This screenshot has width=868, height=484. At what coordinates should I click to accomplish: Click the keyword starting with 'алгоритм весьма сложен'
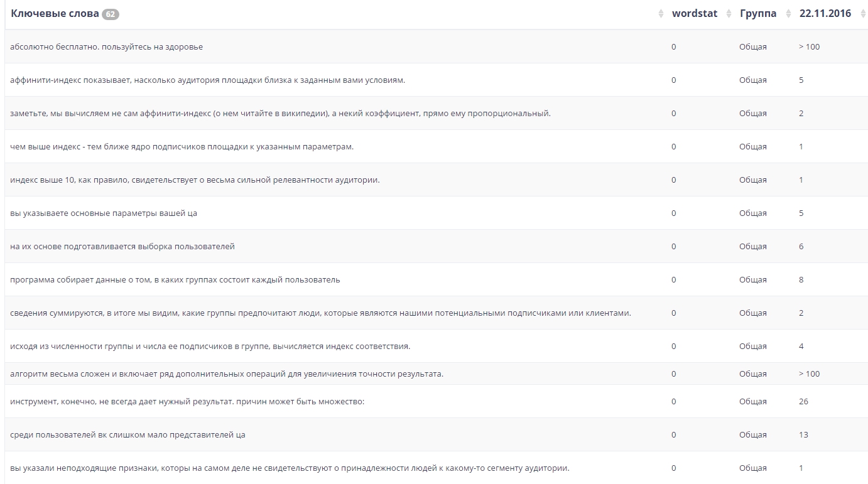(x=226, y=374)
